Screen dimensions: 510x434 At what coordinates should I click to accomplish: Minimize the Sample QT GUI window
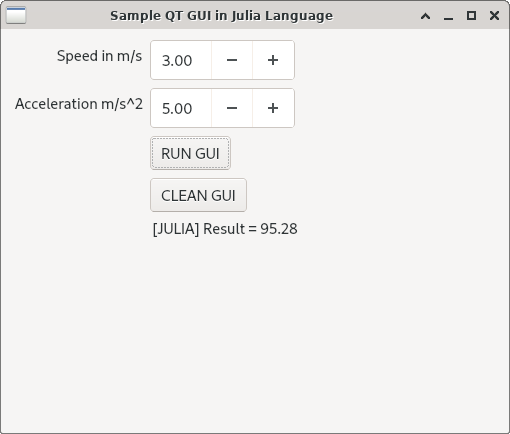coord(448,16)
